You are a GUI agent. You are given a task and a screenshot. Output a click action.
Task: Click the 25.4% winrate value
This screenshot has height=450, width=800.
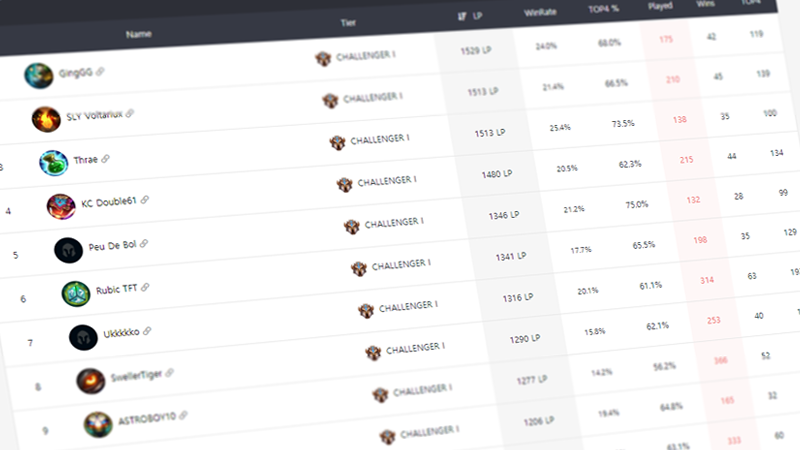coord(560,128)
